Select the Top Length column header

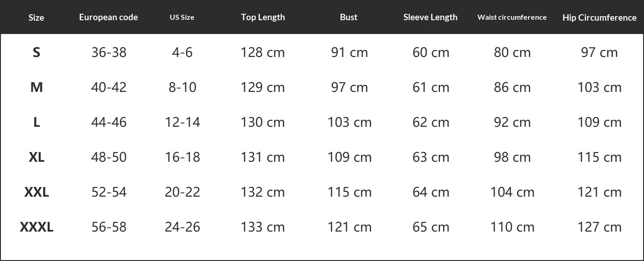tap(263, 17)
